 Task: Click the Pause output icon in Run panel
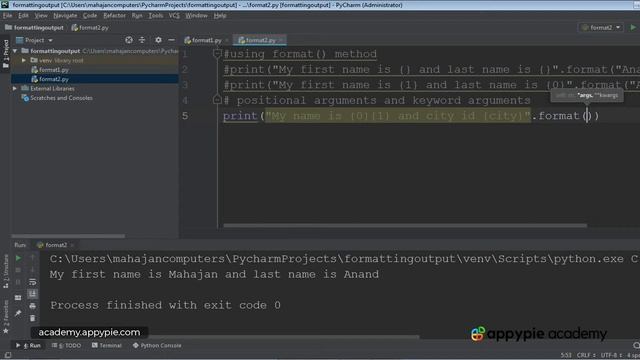tap(18, 282)
